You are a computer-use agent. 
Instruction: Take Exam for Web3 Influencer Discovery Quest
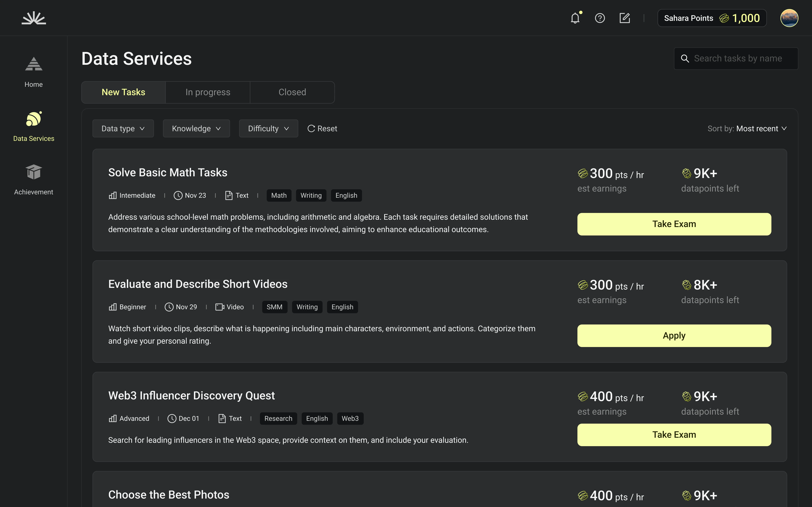pos(674,435)
